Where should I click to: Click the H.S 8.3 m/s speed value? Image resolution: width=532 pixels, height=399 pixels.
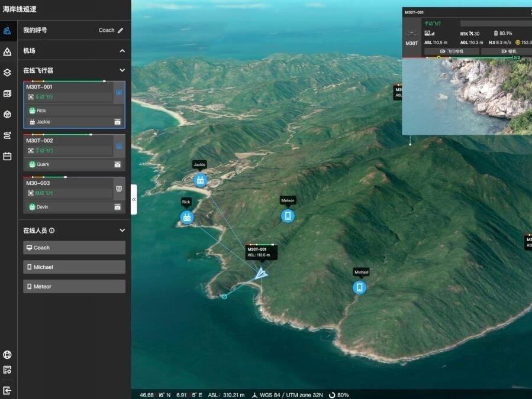[500, 43]
